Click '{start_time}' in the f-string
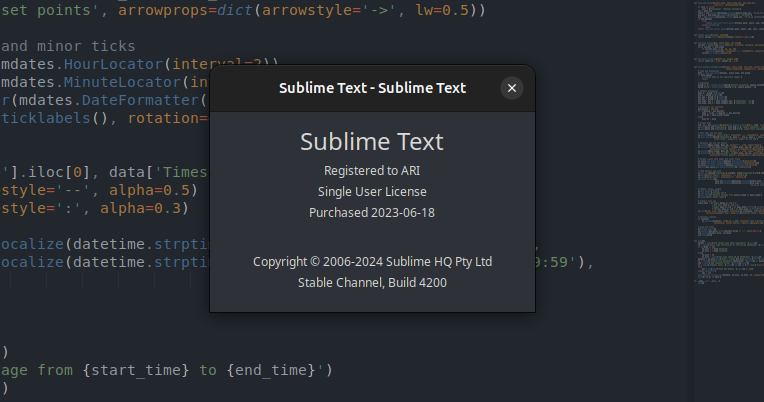The height and width of the screenshot is (402, 764). pyautogui.click(x=136, y=370)
